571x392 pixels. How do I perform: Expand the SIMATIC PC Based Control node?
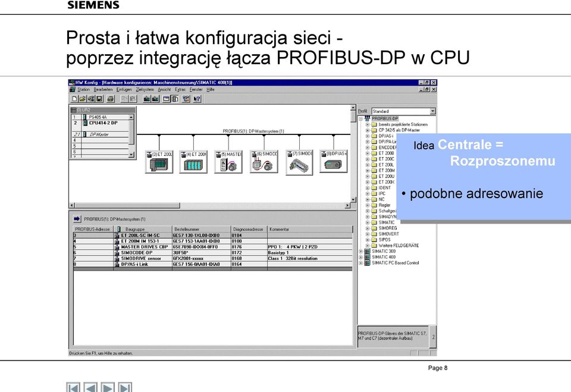[x=361, y=263]
